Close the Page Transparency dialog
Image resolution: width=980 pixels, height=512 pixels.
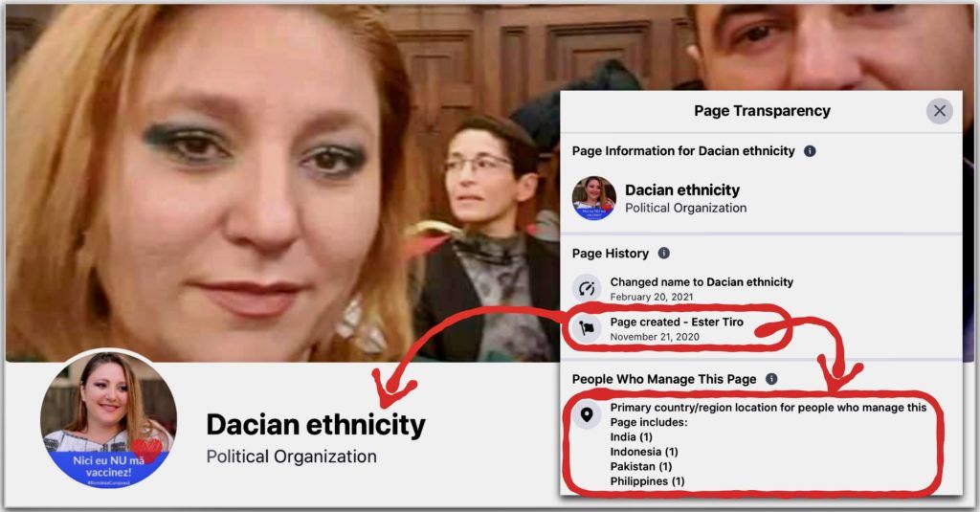pos(939,111)
